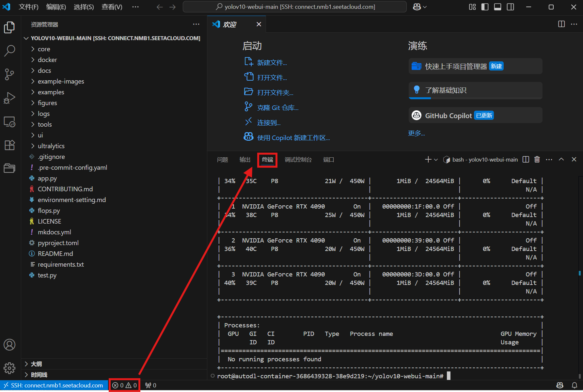Screen dimensions: 583x392
Task: Click the Copilot icon in title bar
Action: 417,7
